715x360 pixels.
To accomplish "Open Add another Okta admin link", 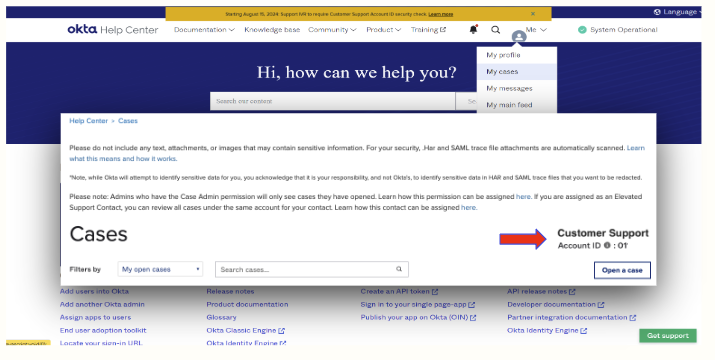I will click(x=102, y=304).
